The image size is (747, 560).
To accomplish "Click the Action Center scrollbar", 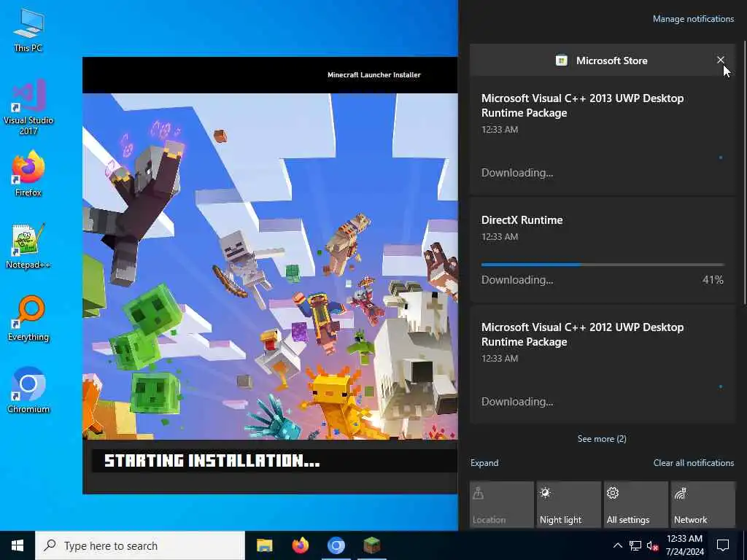I will pyautogui.click(x=745, y=174).
